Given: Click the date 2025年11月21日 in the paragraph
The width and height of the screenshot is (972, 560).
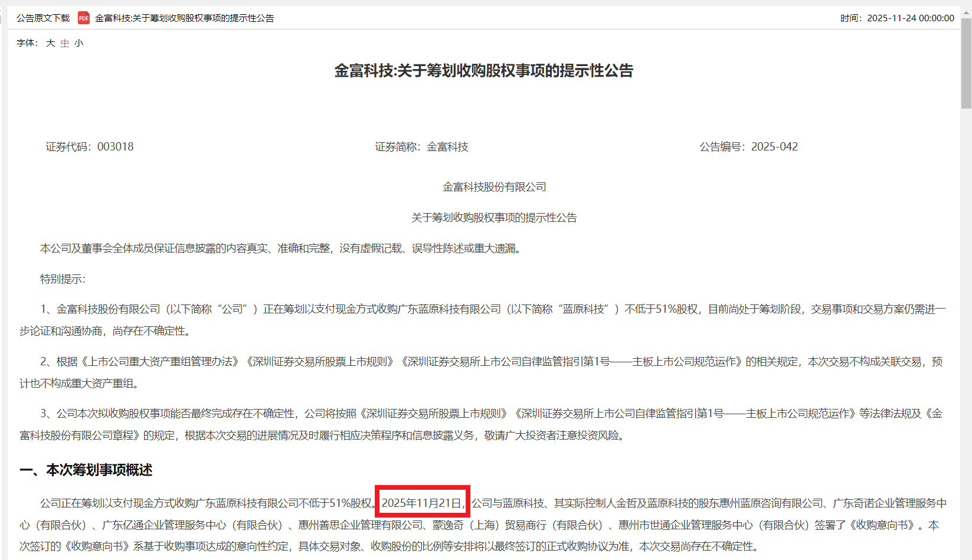Looking at the screenshot, I should [x=423, y=503].
